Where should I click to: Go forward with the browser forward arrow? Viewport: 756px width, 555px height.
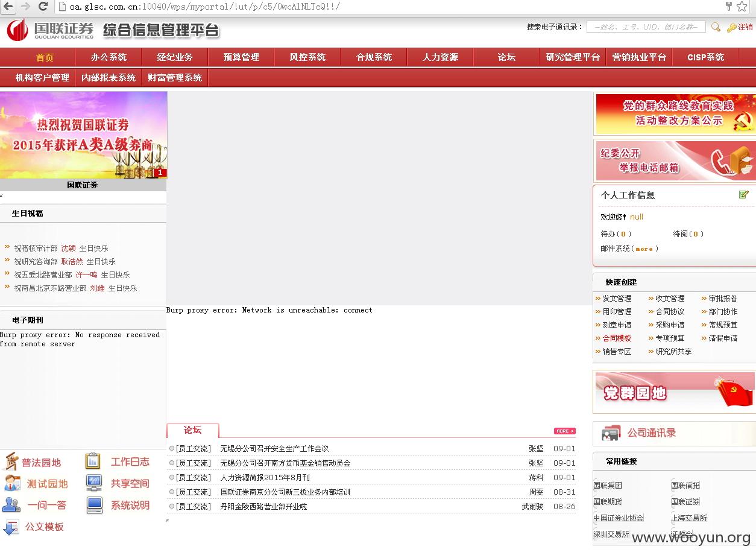(x=26, y=7)
